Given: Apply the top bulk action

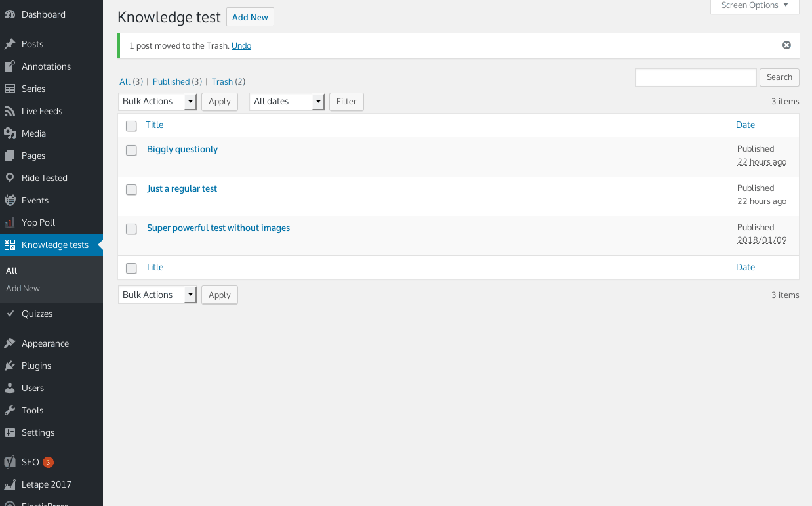Looking at the screenshot, I should (x=219, y=101).
